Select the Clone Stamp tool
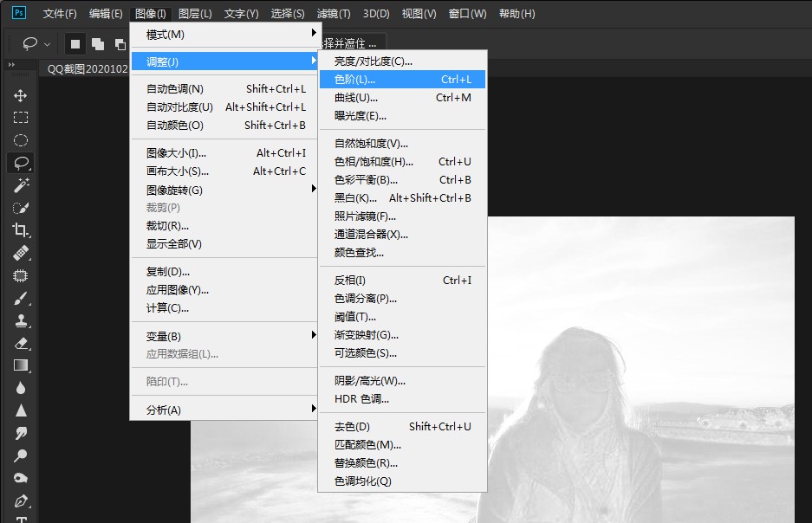 click(21, 320)
